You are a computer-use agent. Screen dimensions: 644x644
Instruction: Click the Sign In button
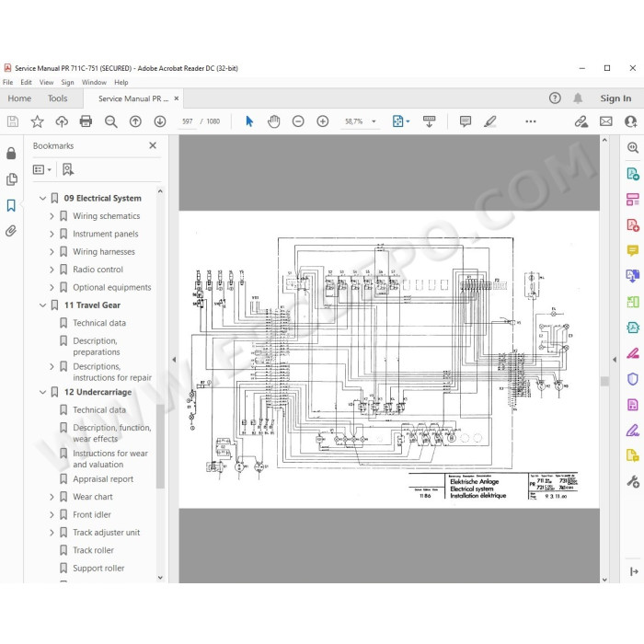click(x=615, y=98)
